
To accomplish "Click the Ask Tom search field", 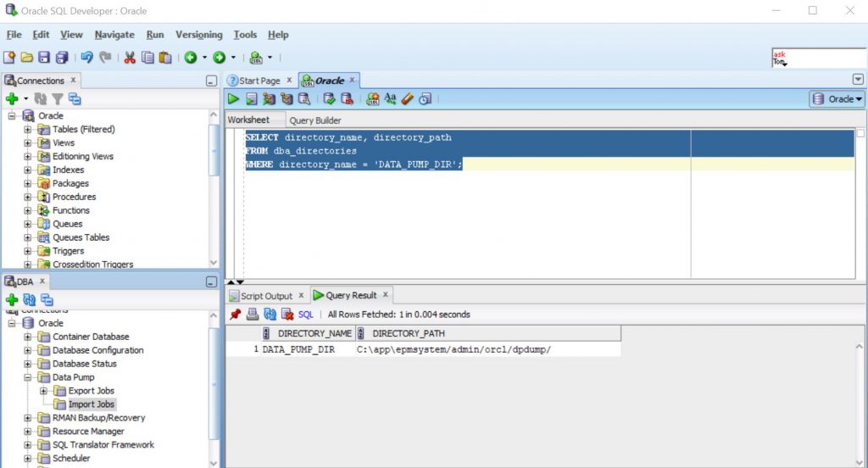I will pyautogui.click(x=818, y=58).
